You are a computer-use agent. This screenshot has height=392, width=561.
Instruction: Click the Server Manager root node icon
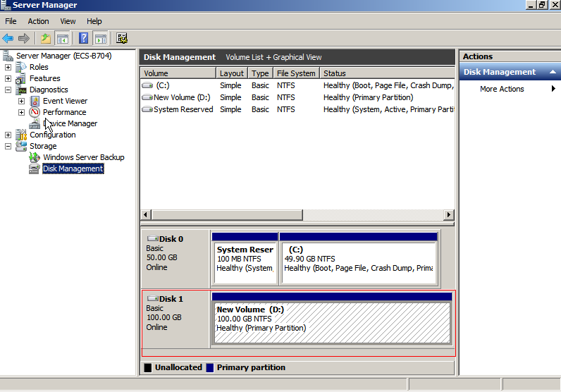coord(8,56)
